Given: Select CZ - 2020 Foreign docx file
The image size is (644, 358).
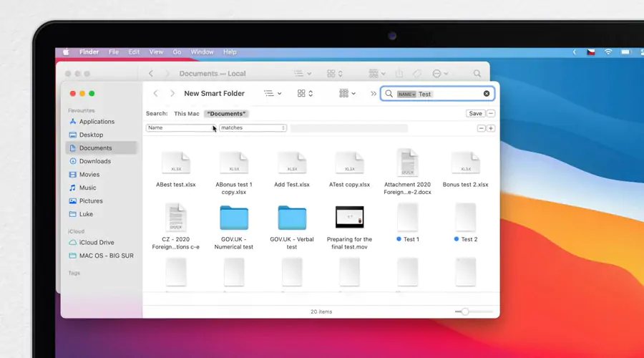Looking at the screenshot, I should (176, 218).
